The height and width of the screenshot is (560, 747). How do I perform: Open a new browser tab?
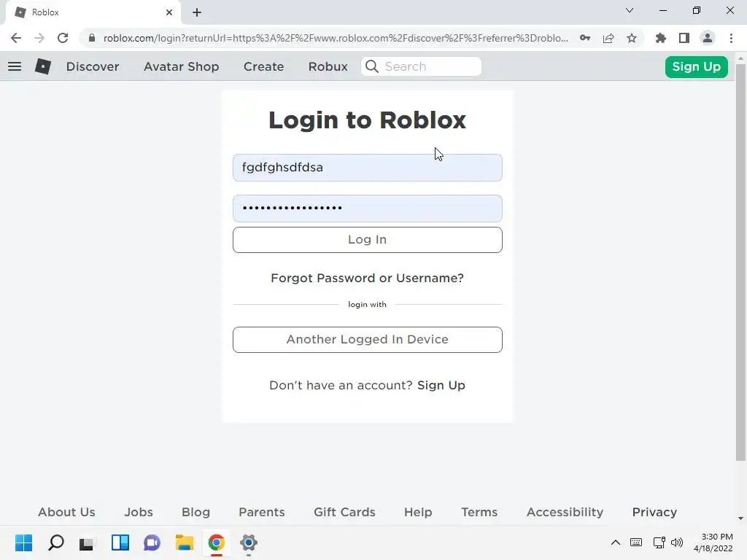197,12
